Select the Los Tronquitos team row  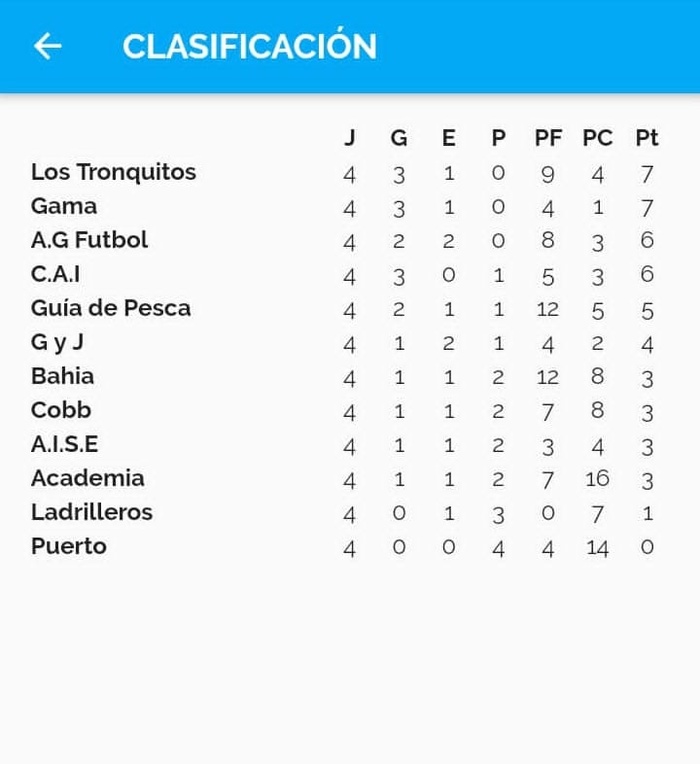(x=114, y=172)
